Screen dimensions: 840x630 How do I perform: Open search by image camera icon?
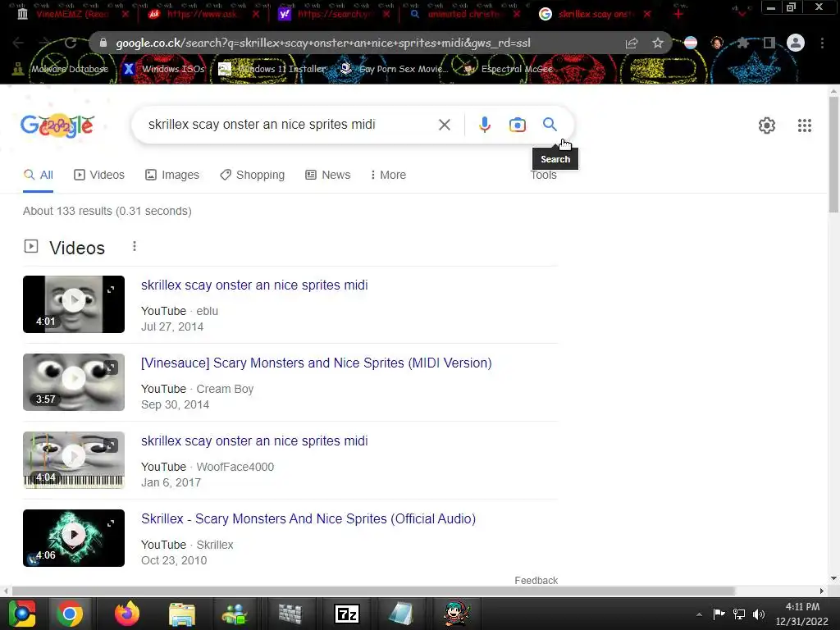pos(517,125)
